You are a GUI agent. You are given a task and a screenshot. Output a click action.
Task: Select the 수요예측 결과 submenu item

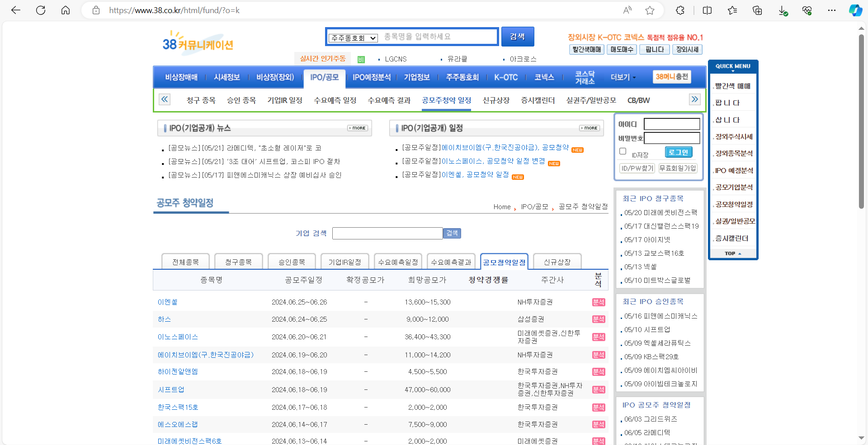pyautogui.click(x=389, y=100)
